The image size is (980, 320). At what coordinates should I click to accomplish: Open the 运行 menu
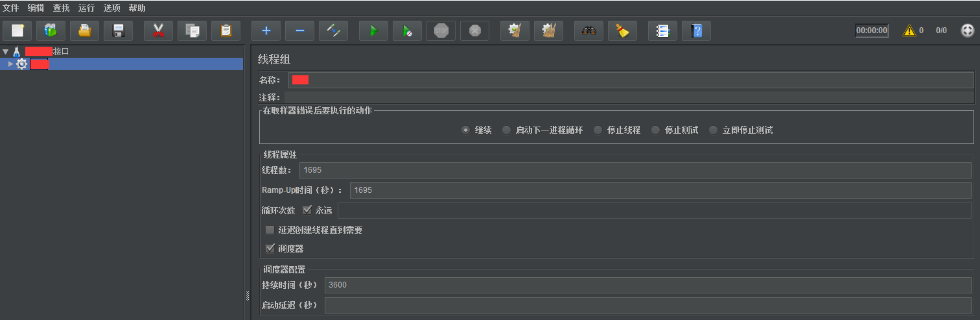pos(87,8)
